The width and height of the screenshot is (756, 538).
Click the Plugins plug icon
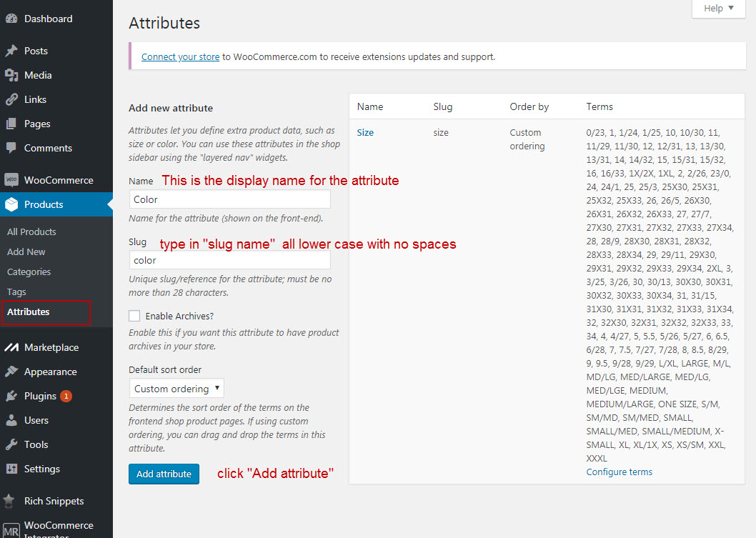11,396
